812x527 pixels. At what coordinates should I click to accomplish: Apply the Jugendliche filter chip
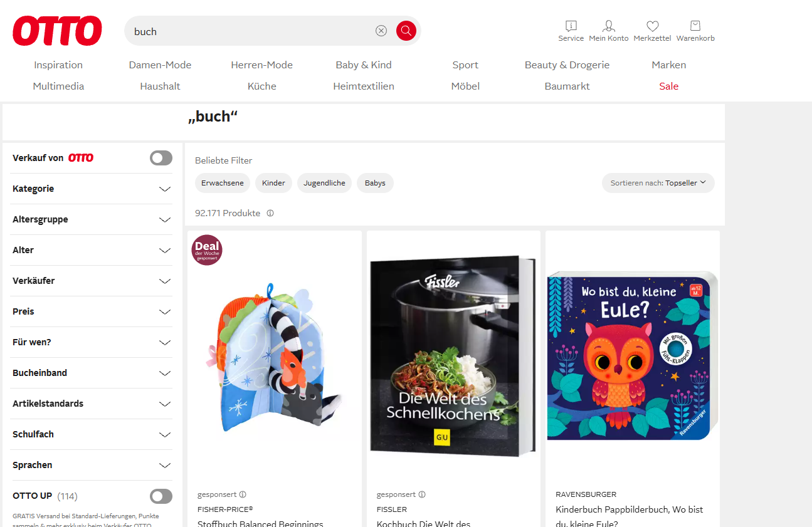coord(324,183)
